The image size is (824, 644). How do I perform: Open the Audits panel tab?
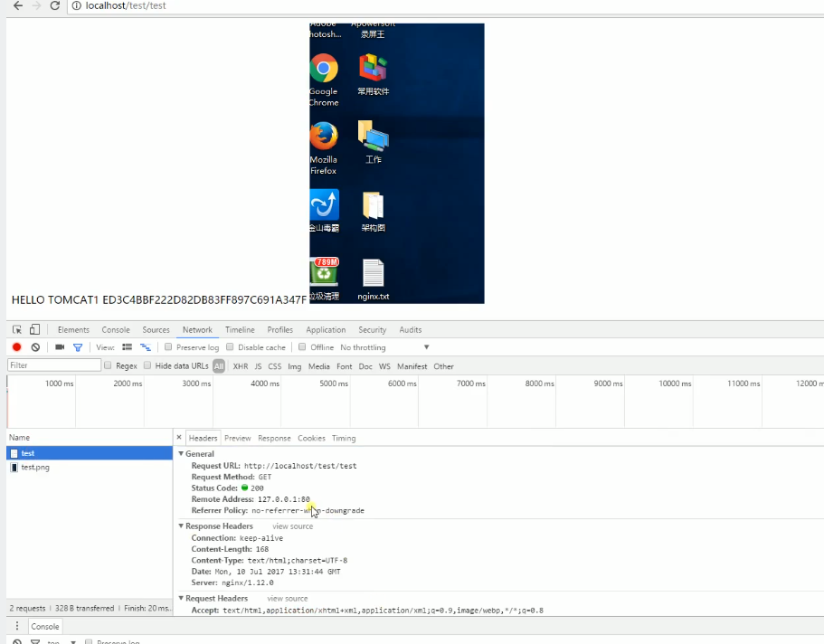[411, 329]
